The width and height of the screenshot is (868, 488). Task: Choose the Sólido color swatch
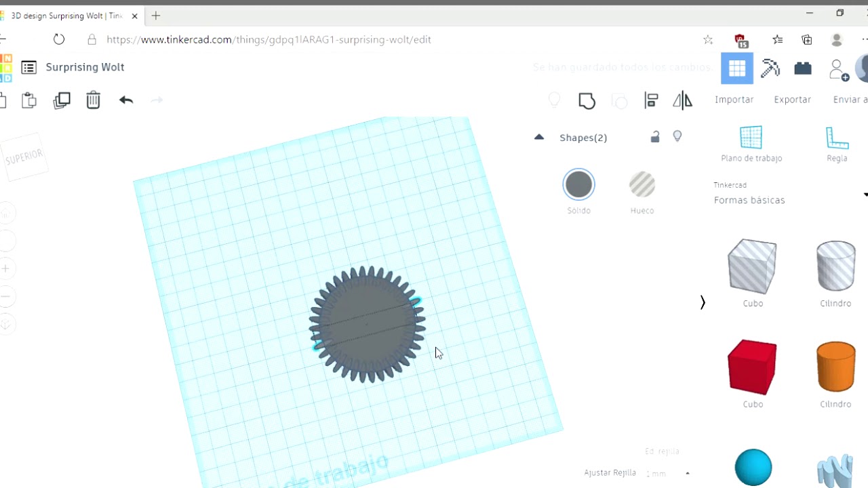click(578, 184)
